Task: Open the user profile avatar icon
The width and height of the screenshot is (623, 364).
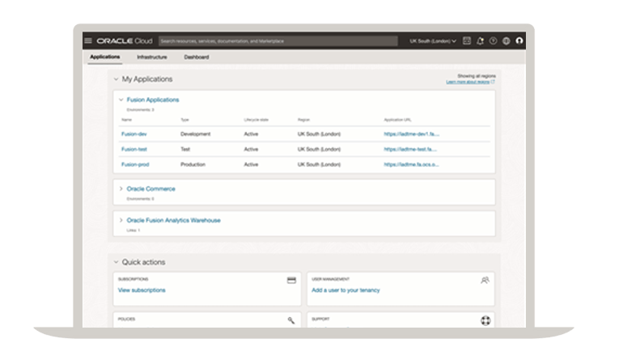Action: 519,40
